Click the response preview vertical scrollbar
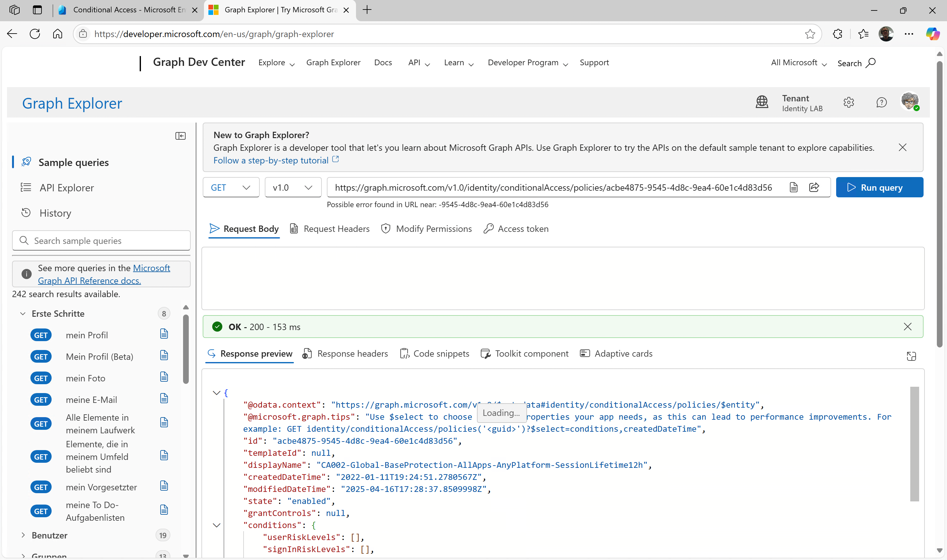Image resolution: width=947 pixels, height=560 pixels. pyautogui.click(x=914, y=444)
